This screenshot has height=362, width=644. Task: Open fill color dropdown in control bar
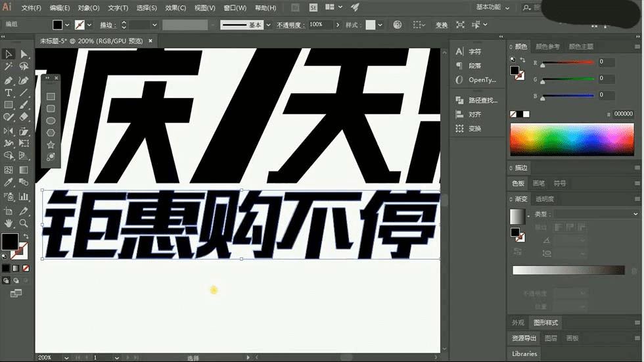pyautogui.click(x=67, y=25)
